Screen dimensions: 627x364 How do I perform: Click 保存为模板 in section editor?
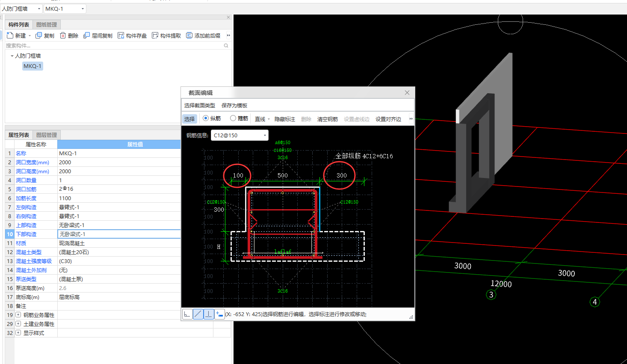pyautogui.click(x=234, y=106)
